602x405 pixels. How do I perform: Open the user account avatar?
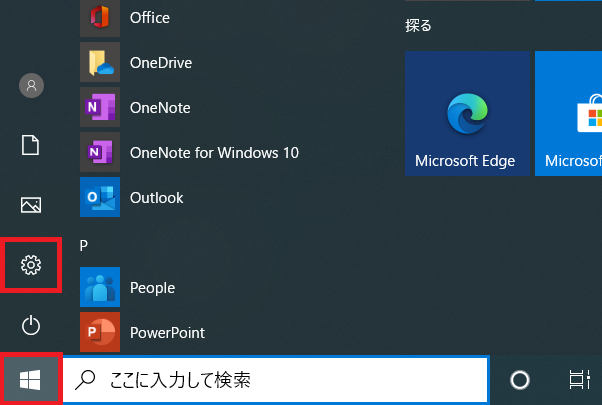(x=31, y=85)
